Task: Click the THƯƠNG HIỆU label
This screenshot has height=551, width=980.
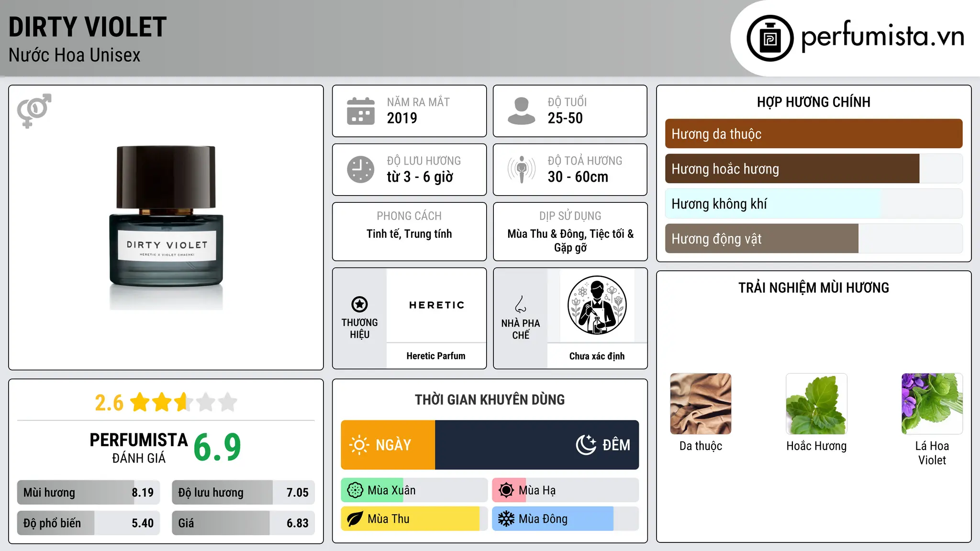Action: 359,329
